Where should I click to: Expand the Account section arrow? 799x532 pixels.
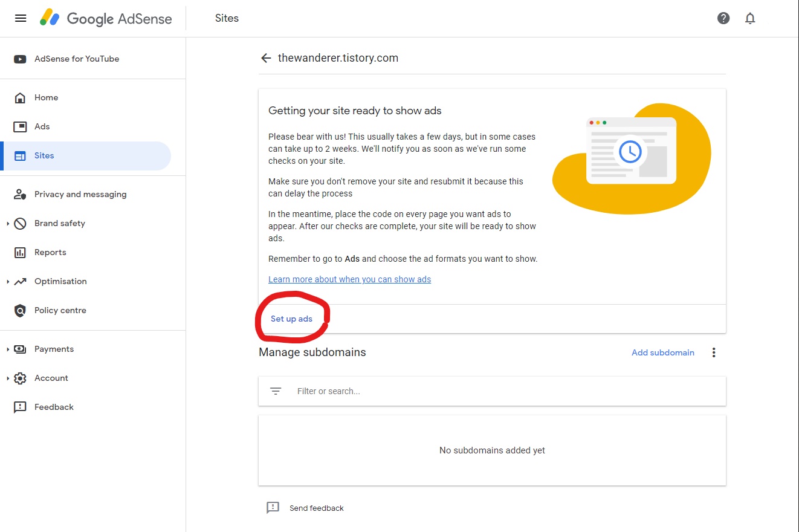[x=8, y=378]
